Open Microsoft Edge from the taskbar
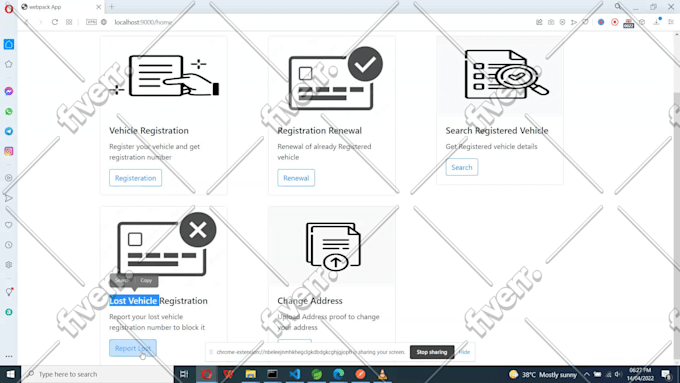 point(338,374)
